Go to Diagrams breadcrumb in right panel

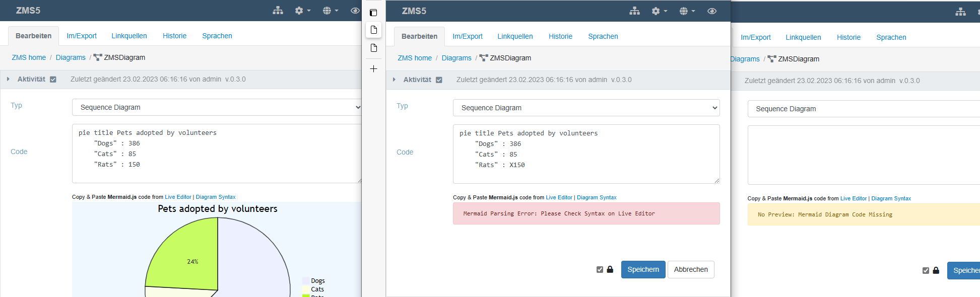point(745,59)
